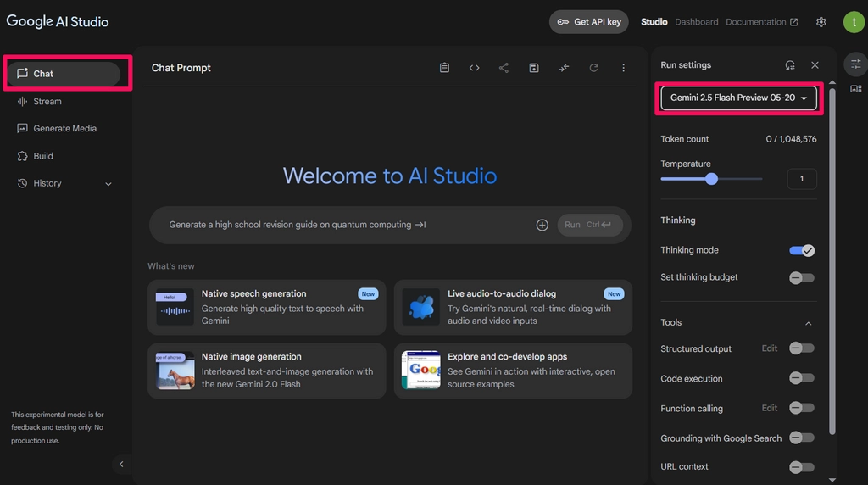Screen dimensions: 868x485
Task: Switch to the Dashboard tab
Action: [697, 22]
